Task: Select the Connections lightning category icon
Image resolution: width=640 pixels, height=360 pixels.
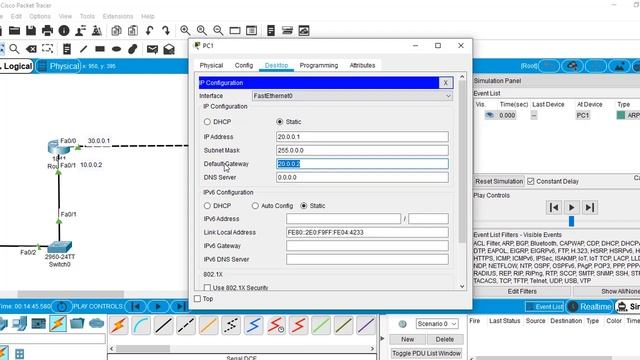Action: 58,324
